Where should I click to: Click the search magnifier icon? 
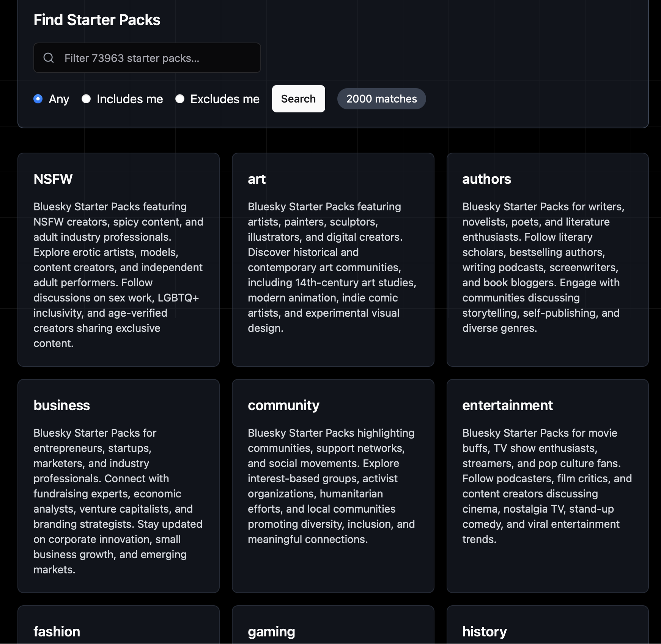pyautogui.click(x=49, y=58)
